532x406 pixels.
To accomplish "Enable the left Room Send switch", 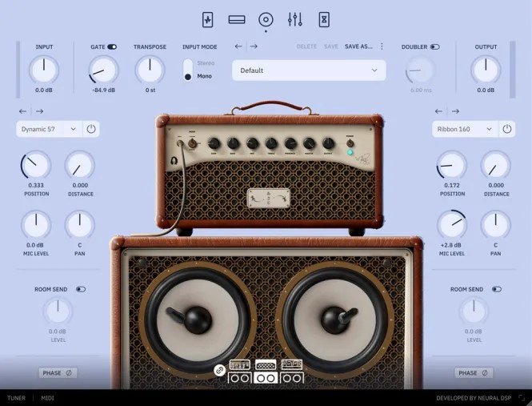I will pos(81,289).
